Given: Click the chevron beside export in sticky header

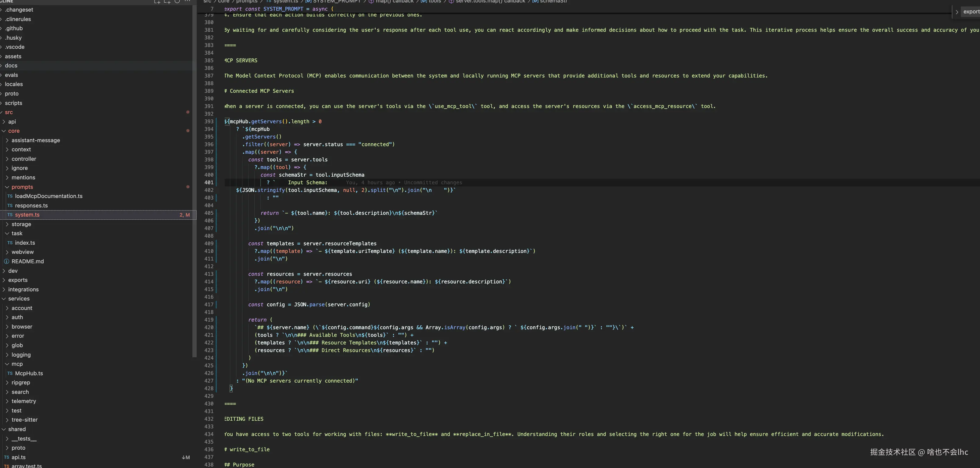Looking at the screenshot, I should 957,12.
